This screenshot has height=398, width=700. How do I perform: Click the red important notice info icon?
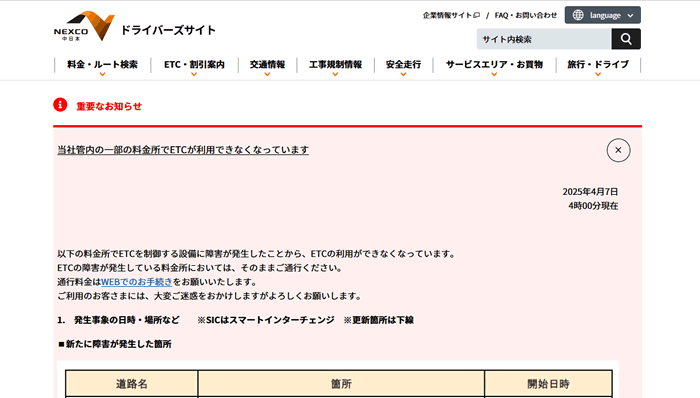[60, 105]
